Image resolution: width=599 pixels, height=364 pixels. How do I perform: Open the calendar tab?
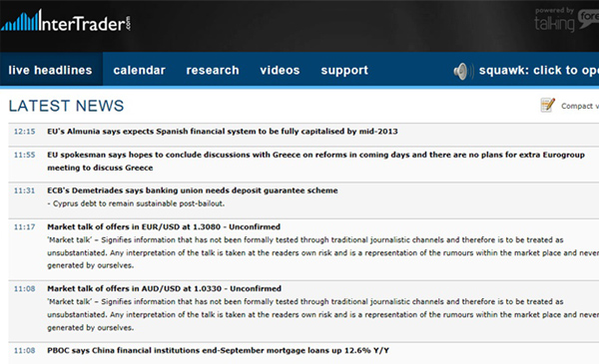pyautogui.click(x=139, y=70)
